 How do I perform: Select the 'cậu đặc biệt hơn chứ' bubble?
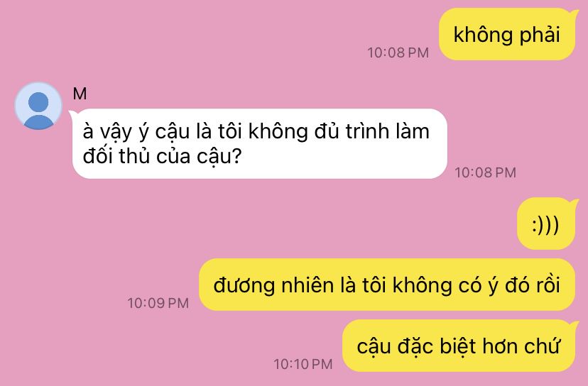pos(459,346)
